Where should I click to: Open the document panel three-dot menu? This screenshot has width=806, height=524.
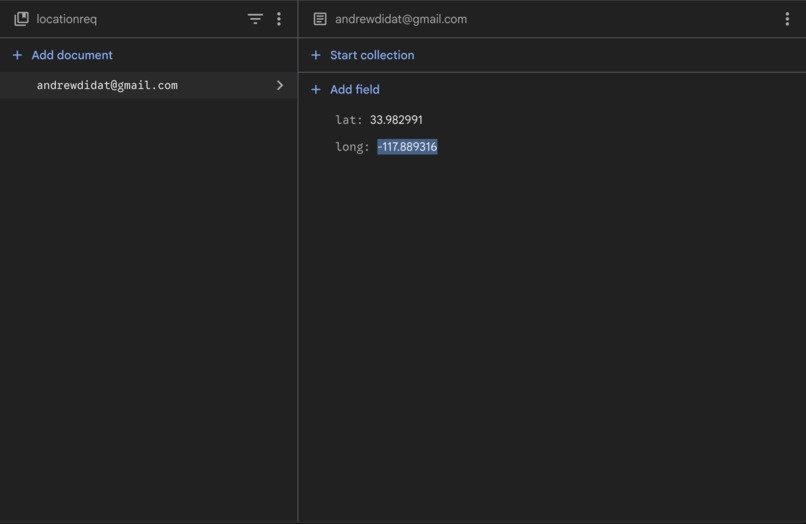pyautogui.click(x=787, y=19)
